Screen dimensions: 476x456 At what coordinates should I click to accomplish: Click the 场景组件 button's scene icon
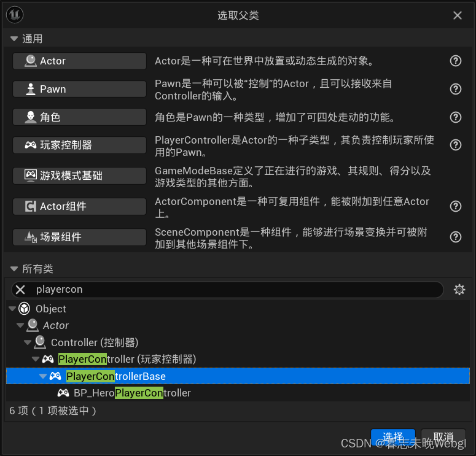click(31, 237)
